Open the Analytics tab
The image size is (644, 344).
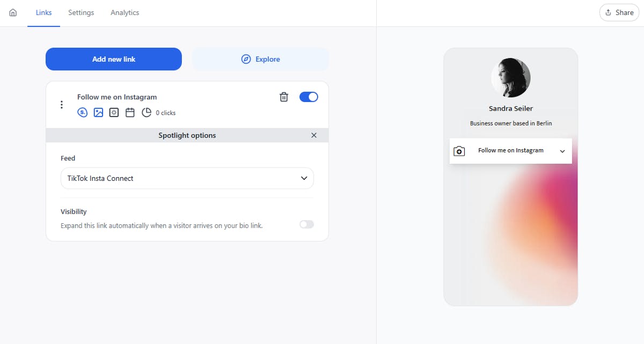125,12
